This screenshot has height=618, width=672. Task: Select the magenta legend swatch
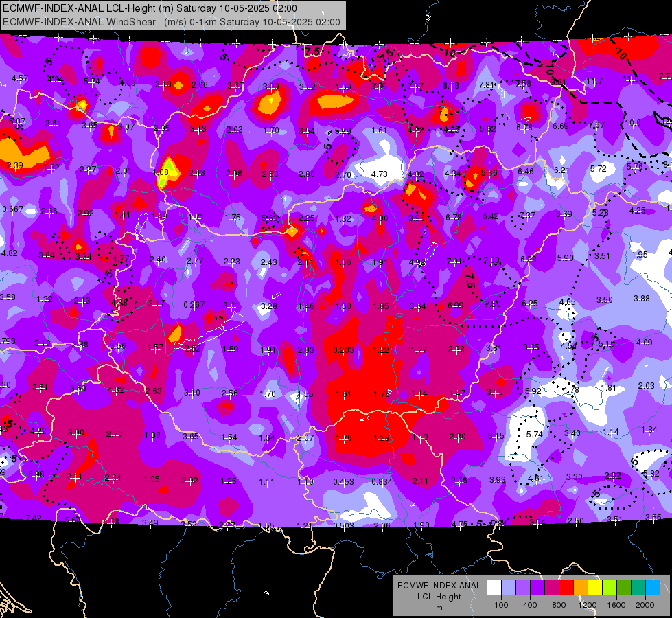552,588
